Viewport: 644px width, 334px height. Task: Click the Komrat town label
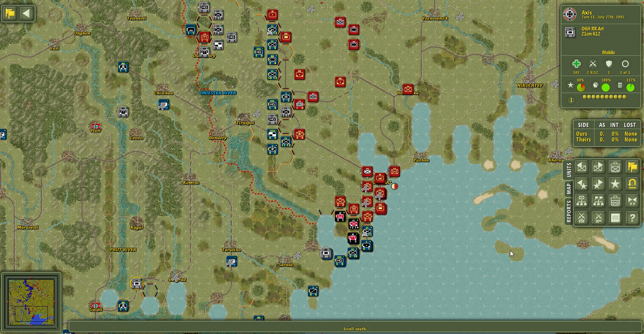pyautogui.click(x=191, y=183)
